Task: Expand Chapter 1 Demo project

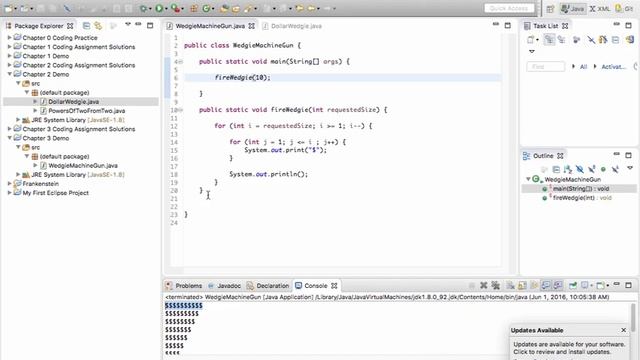Action: click(9, 56)
